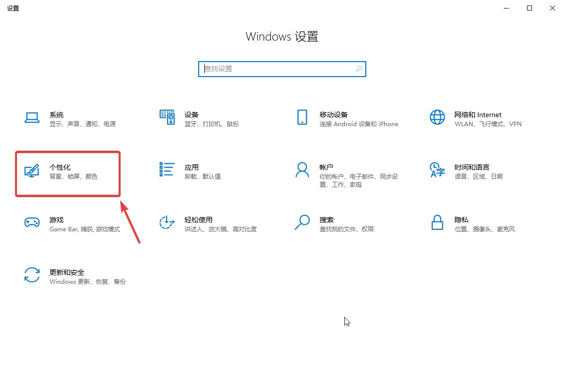Click the 应用 list icon
The height and width of the screenshot is (392, 564).
(167, 170)
